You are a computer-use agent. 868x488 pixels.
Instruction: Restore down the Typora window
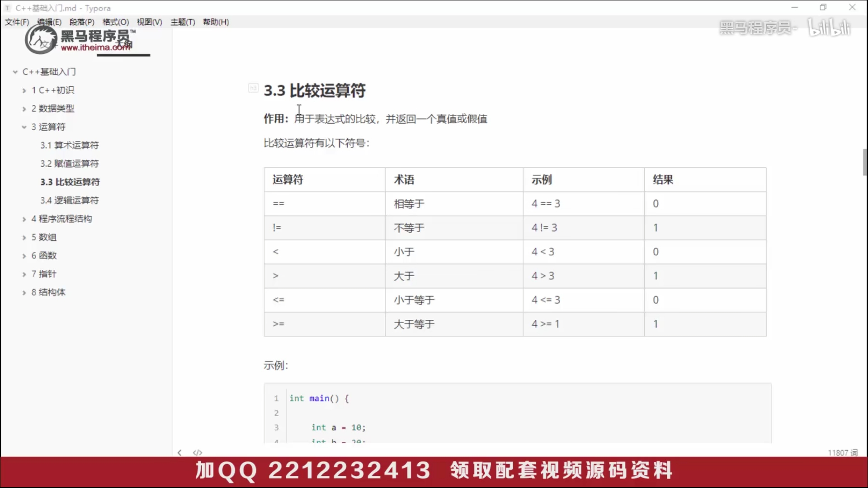click(823, 7)
